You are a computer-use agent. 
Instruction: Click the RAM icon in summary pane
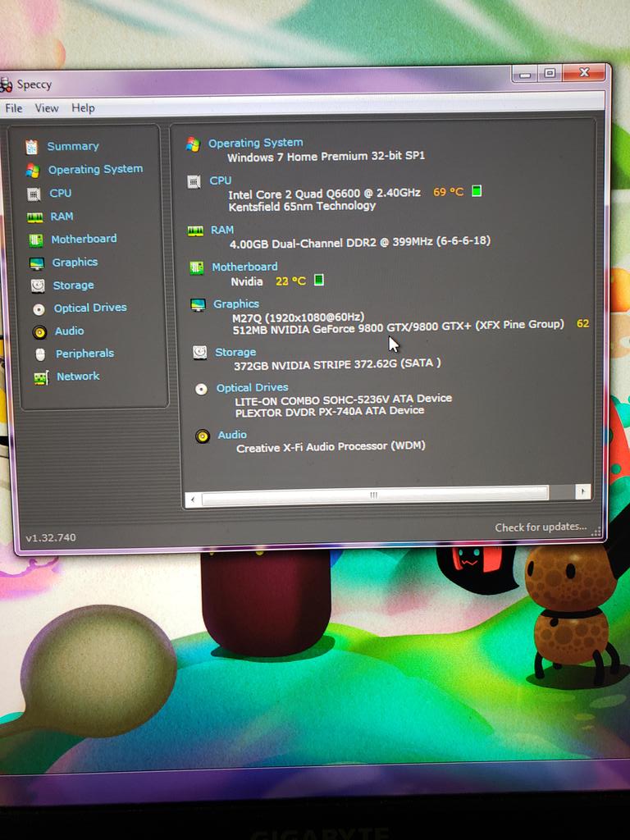coord(195,231)
